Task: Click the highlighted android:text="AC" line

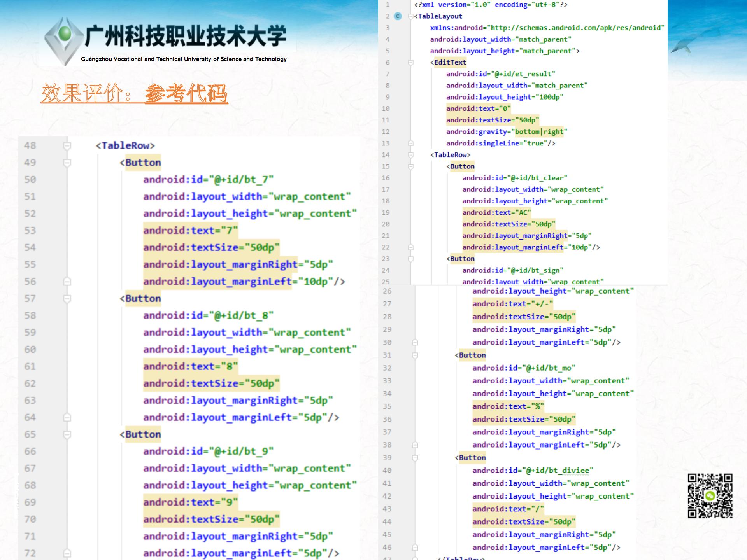Action: point(496,212)
